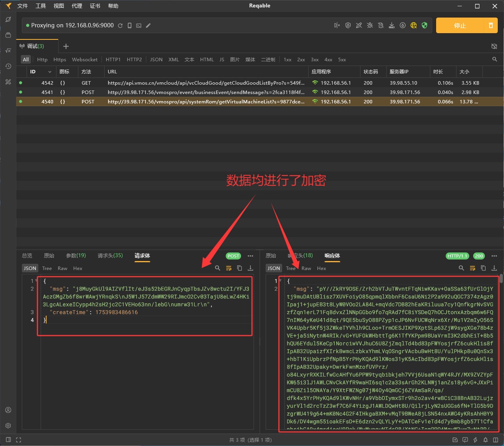Image resolution: width=504 pixels, height=446 pixels.
Task: Copy the request body content
Action: [240, 268]
